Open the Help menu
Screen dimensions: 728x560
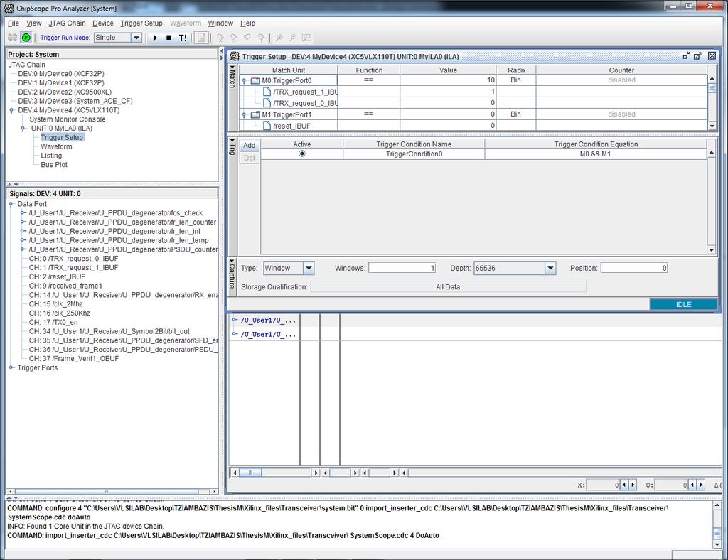(x=248, y=23)
